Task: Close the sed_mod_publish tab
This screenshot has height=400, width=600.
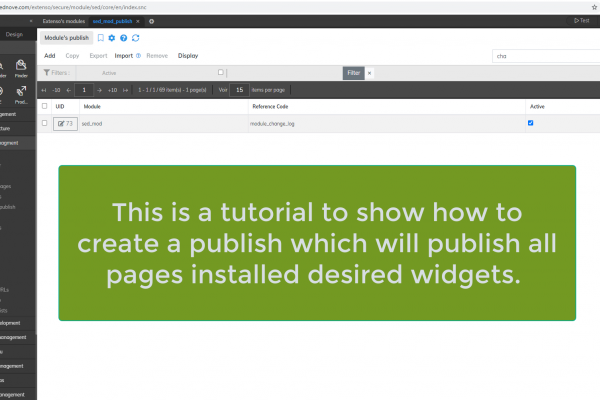Action: (138, 21)
